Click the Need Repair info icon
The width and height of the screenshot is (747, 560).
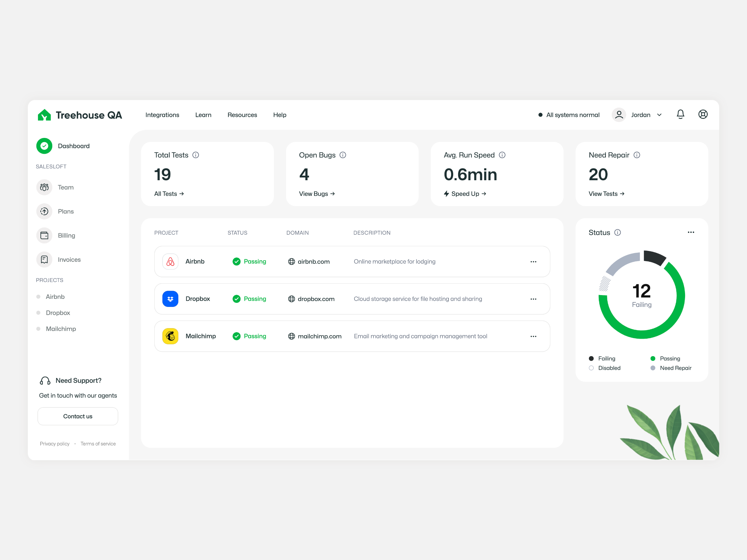point(637,155)
